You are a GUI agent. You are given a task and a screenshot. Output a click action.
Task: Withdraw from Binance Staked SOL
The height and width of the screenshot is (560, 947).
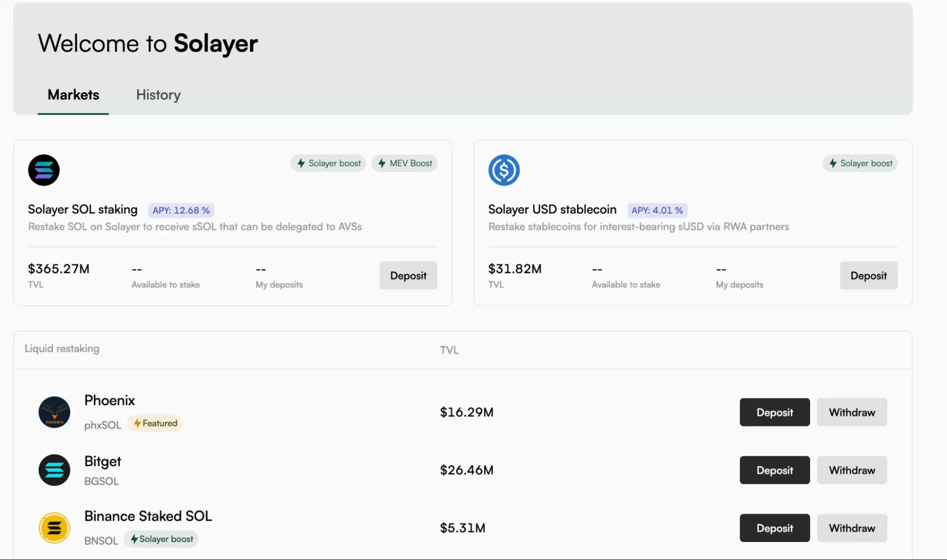point(852,528)
